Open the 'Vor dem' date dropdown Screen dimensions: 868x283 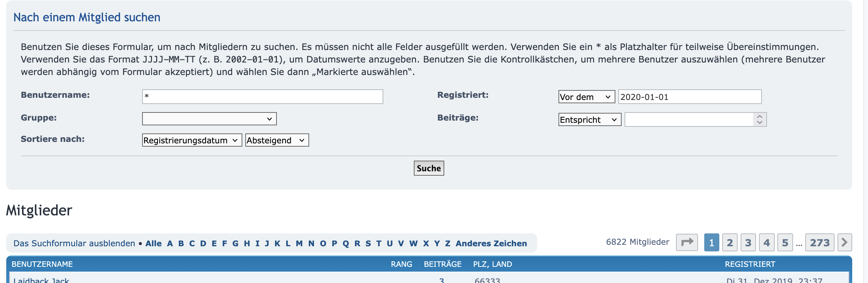tap(586, 97)
